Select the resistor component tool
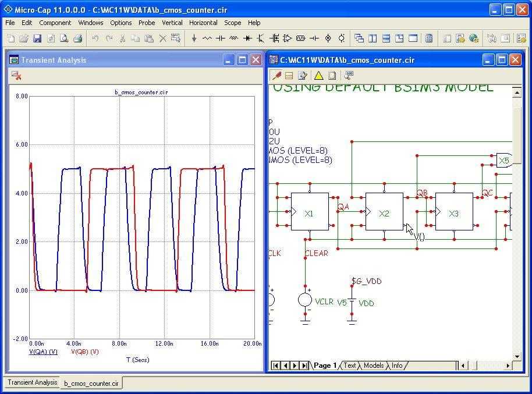 207,38
